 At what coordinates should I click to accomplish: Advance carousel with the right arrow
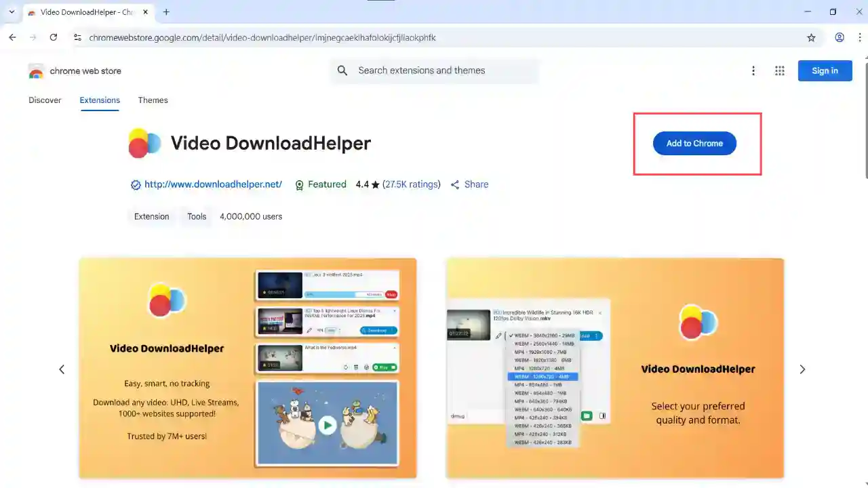click(802, 369)
